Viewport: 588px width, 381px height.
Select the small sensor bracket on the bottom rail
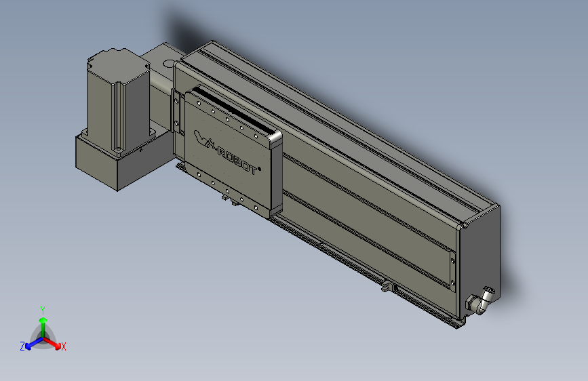(x=389, y=287)
